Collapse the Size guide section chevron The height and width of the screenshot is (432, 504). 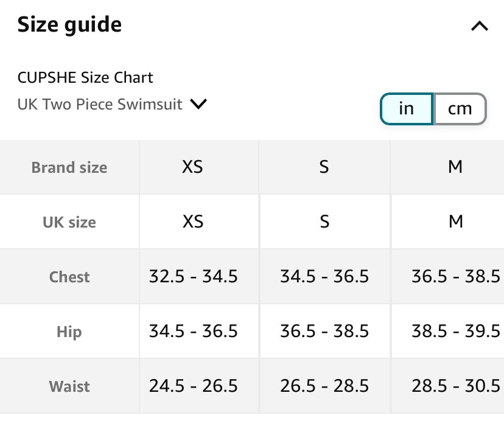click(x=480, y=26)
